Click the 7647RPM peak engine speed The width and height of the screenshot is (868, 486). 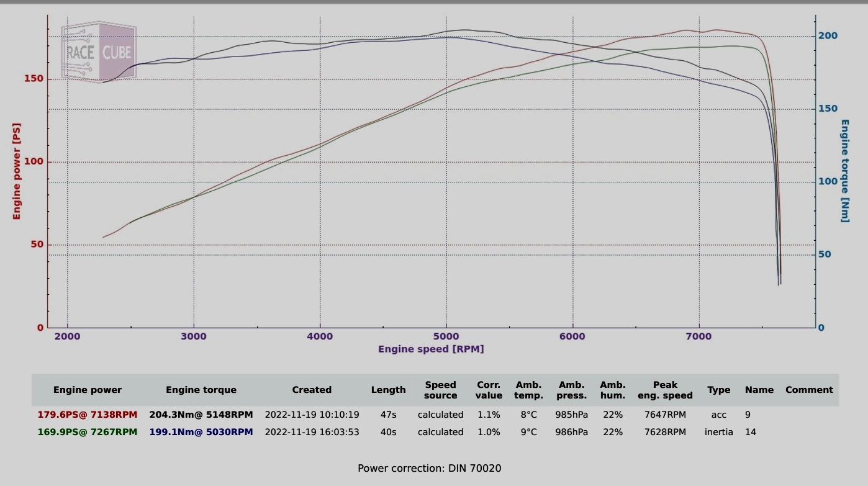(665, 414)
